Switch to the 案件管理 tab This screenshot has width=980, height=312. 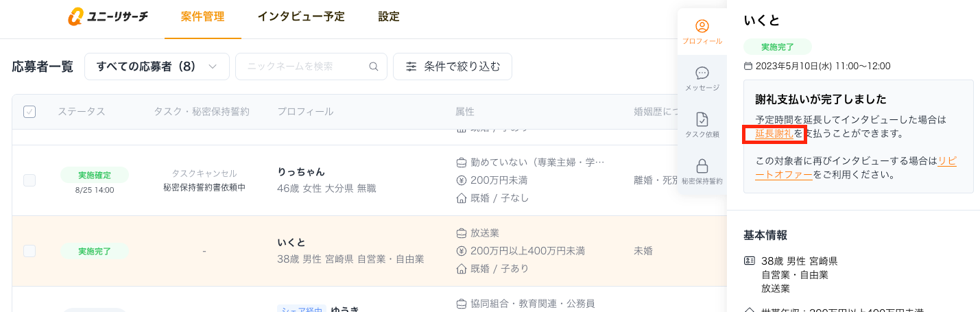[x=202, y=17]
